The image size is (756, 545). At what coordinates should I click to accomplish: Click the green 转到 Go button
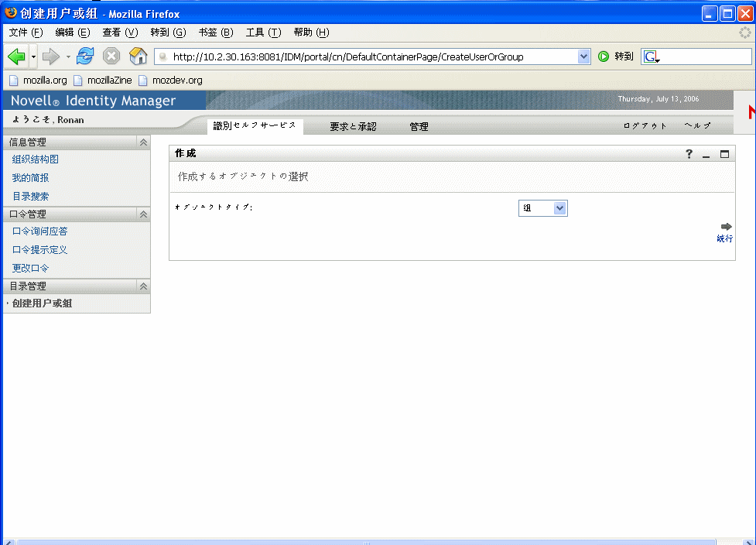[x=616, y=57]
